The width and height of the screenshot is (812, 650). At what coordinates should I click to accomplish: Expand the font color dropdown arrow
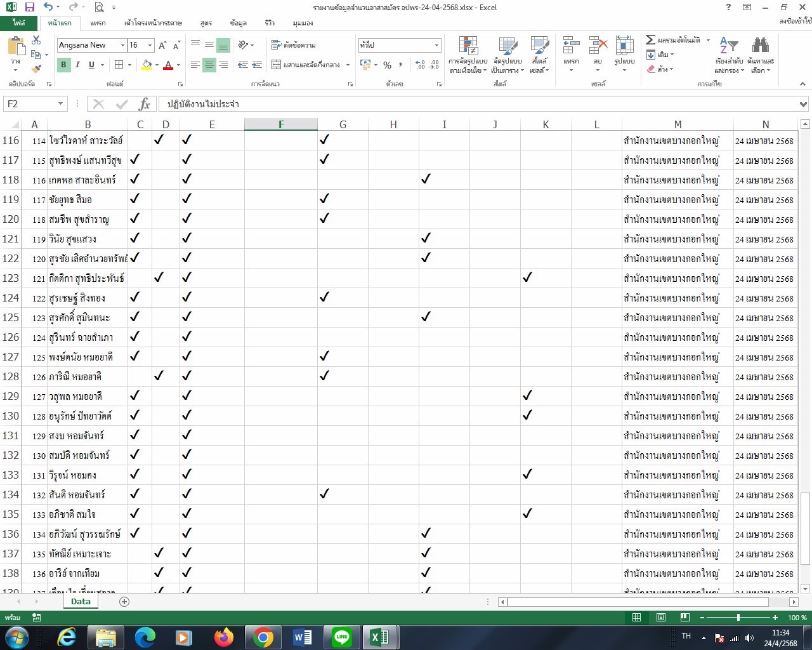(178, 65)
